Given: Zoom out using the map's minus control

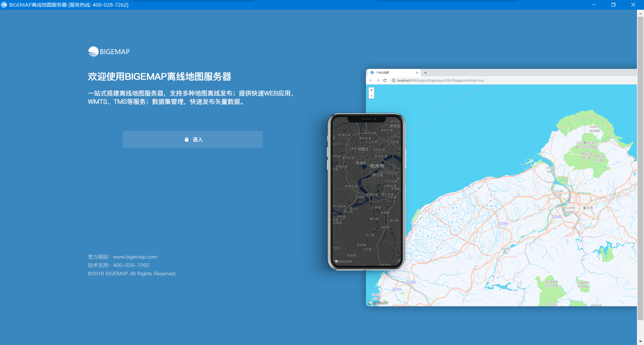Looking at the screenshot, I should 371,95.
